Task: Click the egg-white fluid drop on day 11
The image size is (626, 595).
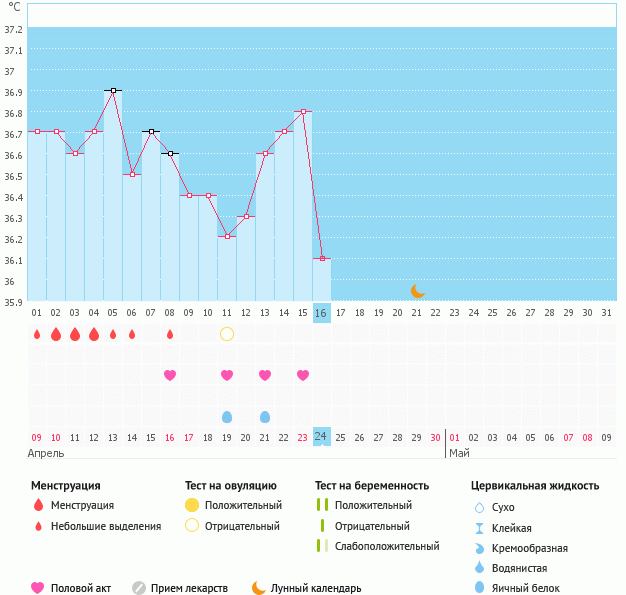Action: [x=227, y=417]
